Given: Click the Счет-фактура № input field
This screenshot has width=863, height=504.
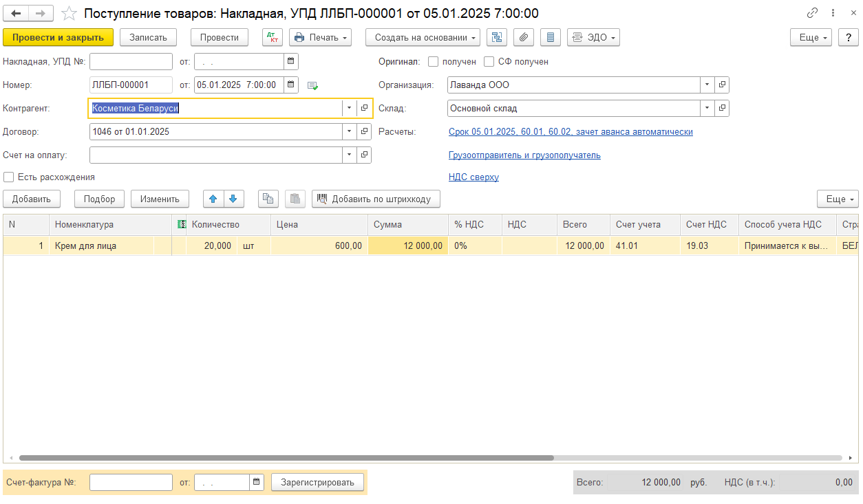Looking at the screenshot, I should (131, 482).
